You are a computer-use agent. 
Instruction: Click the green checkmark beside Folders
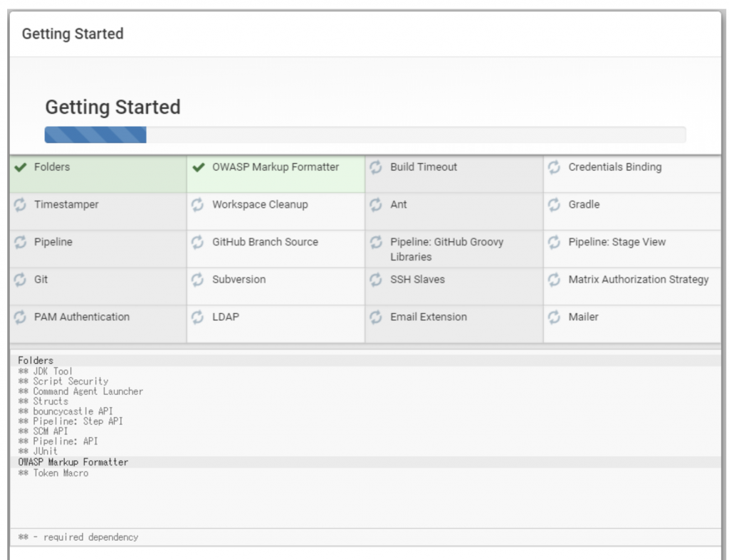click(21, 167)
